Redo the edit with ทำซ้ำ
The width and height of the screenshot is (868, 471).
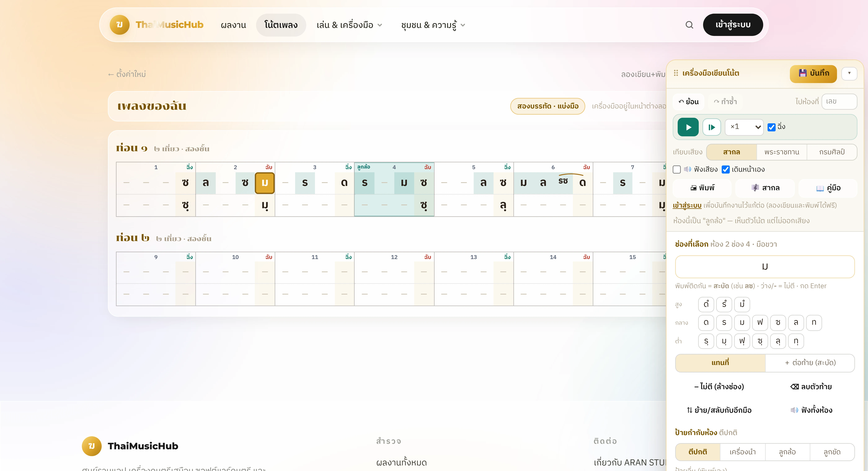click(725, 101)
